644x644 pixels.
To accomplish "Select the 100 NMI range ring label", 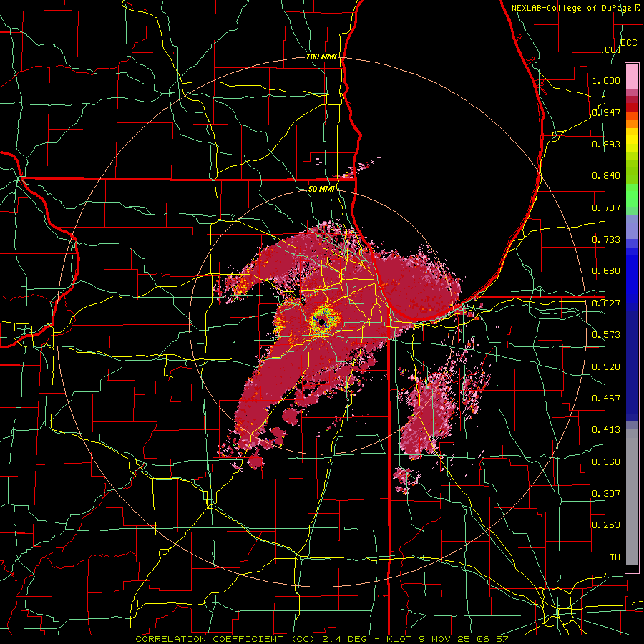I will (321, 57).
